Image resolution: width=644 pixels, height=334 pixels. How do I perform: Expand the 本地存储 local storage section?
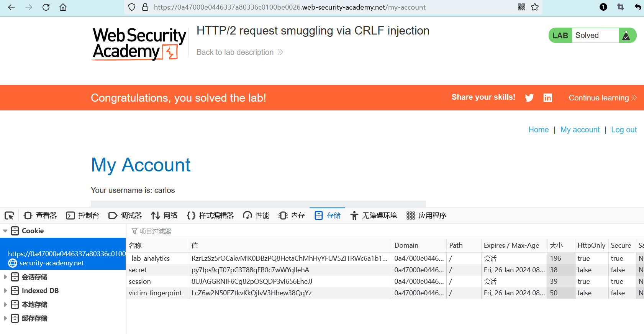(5, 304)
